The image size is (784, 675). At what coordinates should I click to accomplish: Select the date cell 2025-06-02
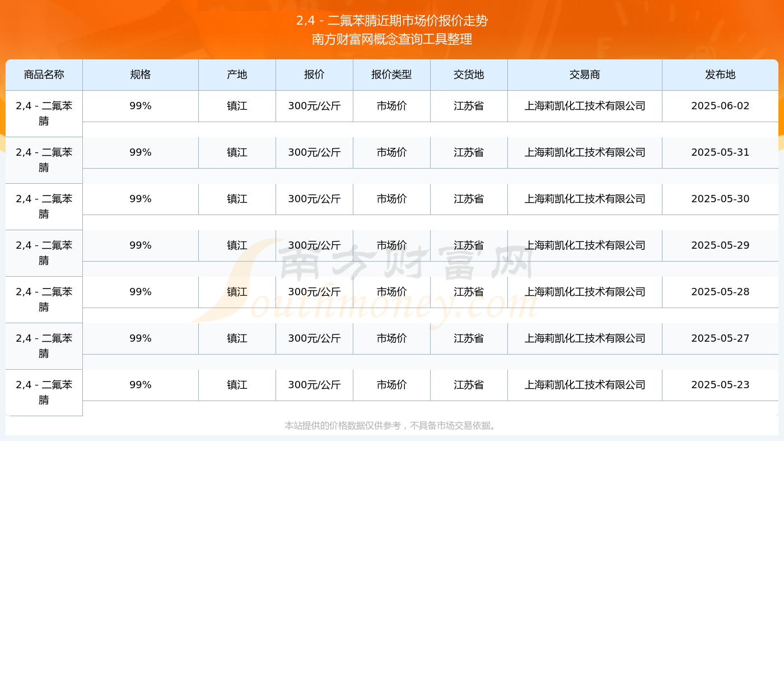coord(720,106)
